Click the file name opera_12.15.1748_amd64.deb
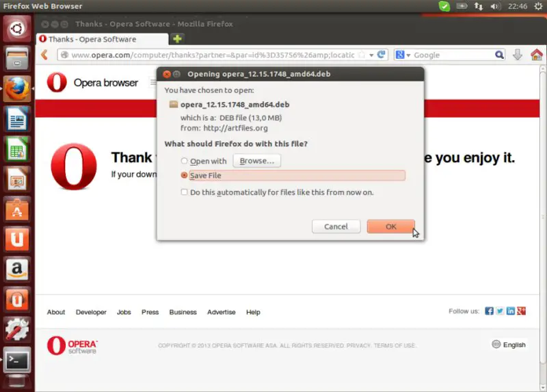The height and width of the screenshot is (392, 547). (x=235, y=105)
